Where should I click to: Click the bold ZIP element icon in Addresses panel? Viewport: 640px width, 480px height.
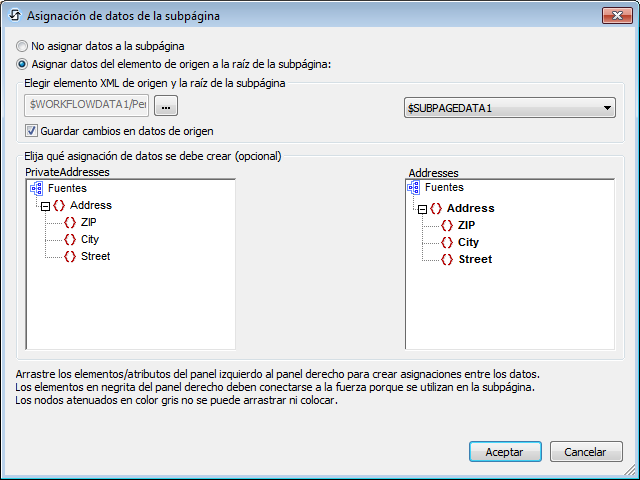(x=447, y=225)
